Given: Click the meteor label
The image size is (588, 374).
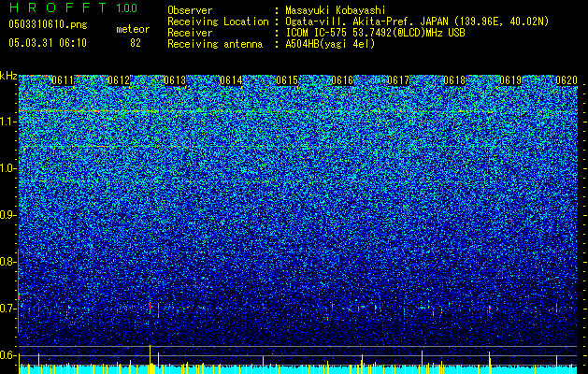Looking at the screenshot, I should click(x=133, y=29).
